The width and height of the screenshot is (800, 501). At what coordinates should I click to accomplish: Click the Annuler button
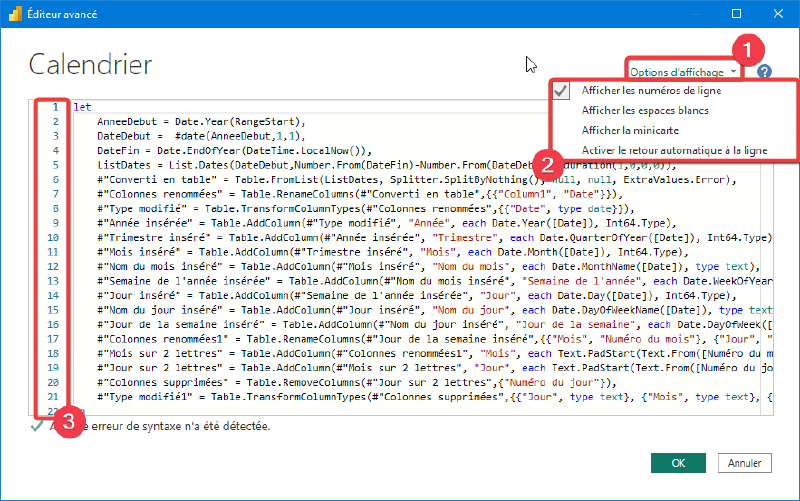(x=744, y=463)
